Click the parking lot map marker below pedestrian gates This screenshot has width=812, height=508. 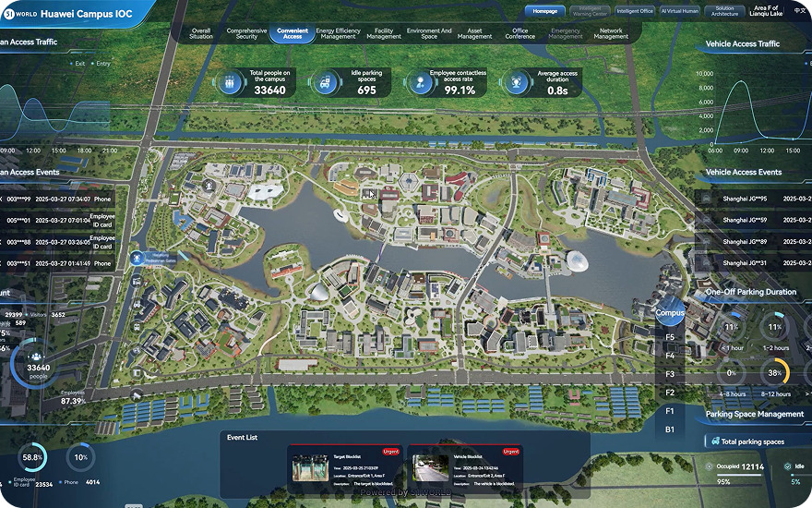coord(137,282)
